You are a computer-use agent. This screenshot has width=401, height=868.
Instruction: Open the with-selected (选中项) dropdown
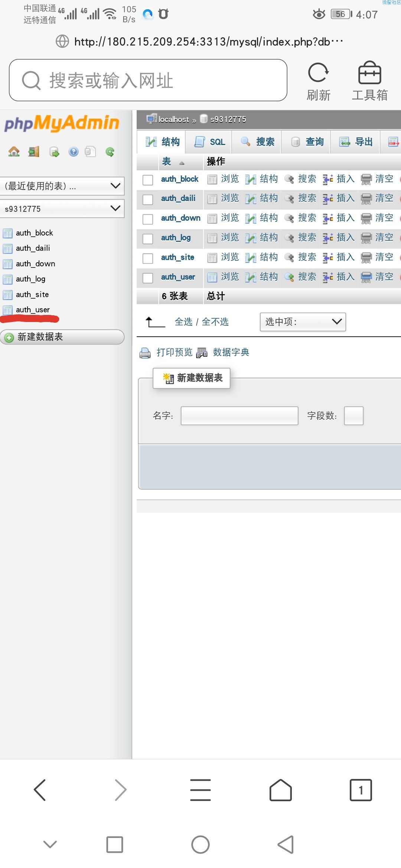pos(303,322)
